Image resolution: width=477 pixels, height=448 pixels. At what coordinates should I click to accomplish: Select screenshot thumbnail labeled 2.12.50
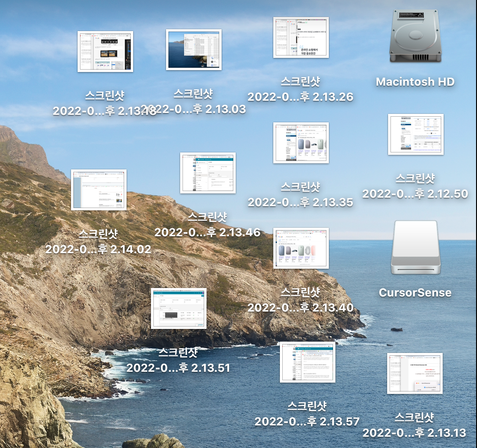point(415,134)
